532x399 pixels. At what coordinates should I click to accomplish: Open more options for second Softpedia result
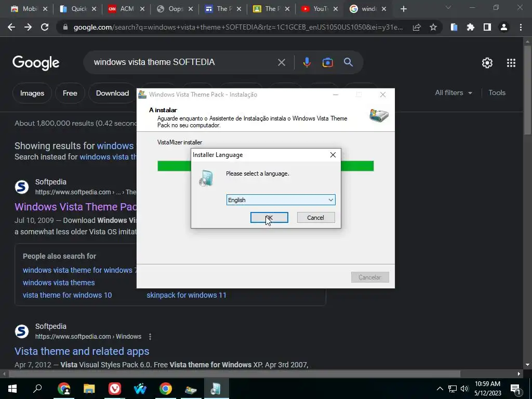pyautogui.click(x=150, y=337)
